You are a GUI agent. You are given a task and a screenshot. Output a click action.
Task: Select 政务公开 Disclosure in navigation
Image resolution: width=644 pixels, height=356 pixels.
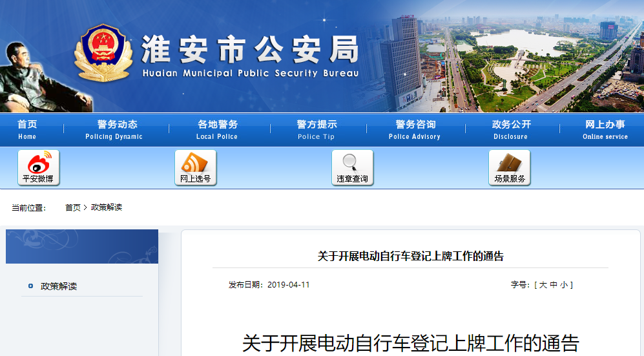click(511, 129)
